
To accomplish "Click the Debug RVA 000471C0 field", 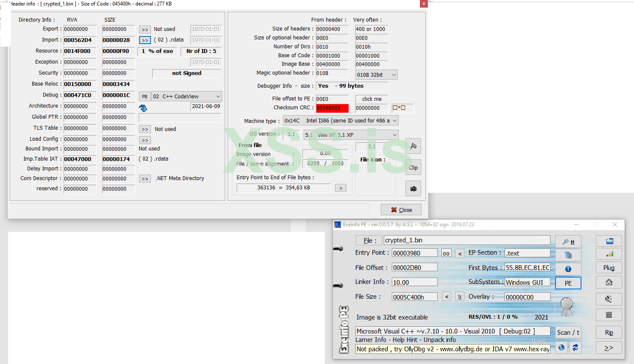I will coord(80,95).
